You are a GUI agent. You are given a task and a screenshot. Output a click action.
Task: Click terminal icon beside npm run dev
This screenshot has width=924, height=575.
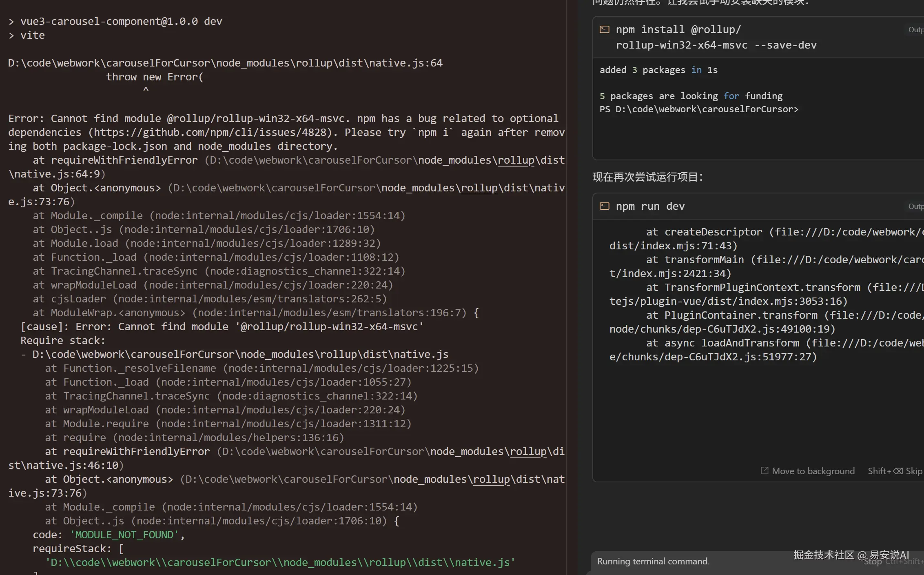pyautogui.click(x=604, y=206)
